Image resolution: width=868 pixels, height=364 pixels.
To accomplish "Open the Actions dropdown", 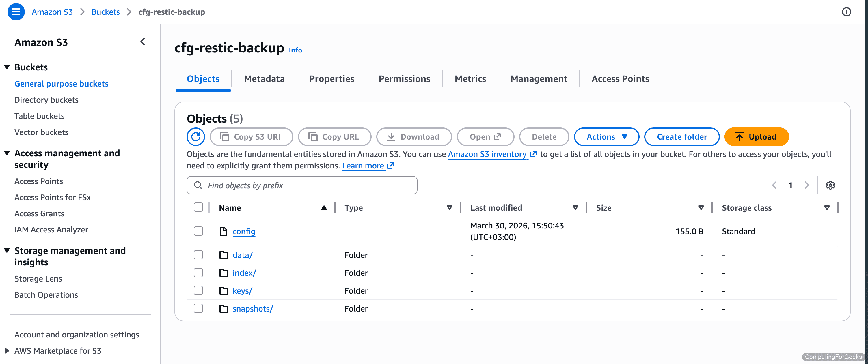I will 606,137.
